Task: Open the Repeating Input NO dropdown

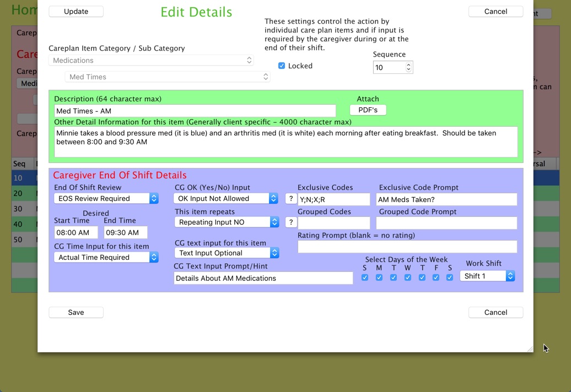Action: click(x=227, y=222)
